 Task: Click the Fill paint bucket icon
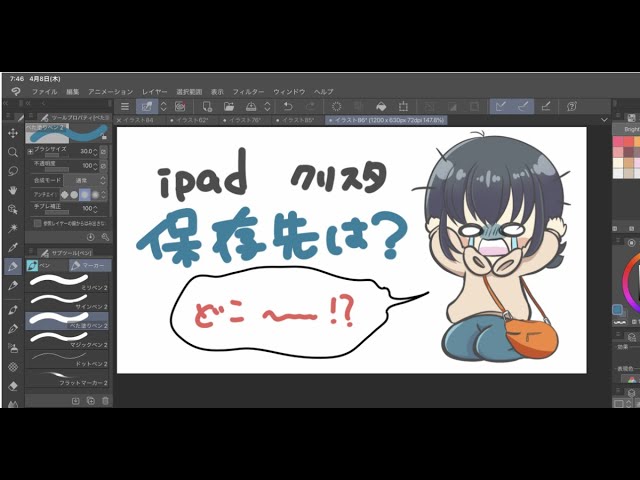pyautogui.click(x=381, y=107)
